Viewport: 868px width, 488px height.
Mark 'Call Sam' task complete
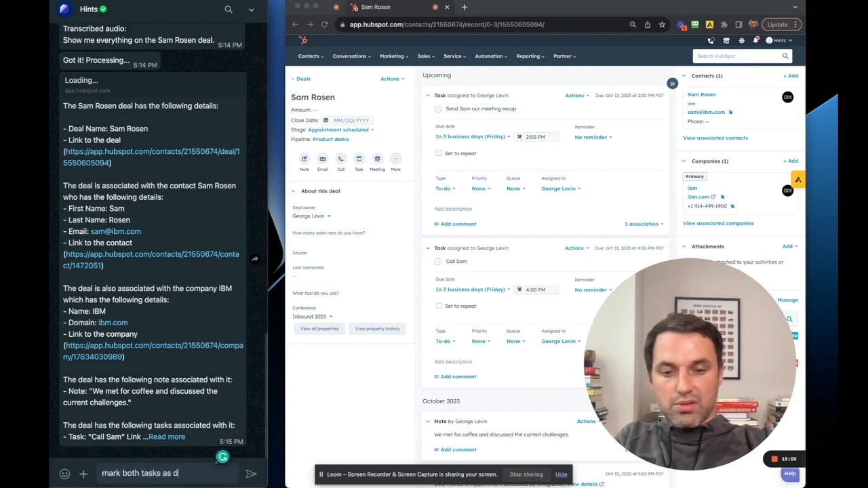[x=438, y=262]
